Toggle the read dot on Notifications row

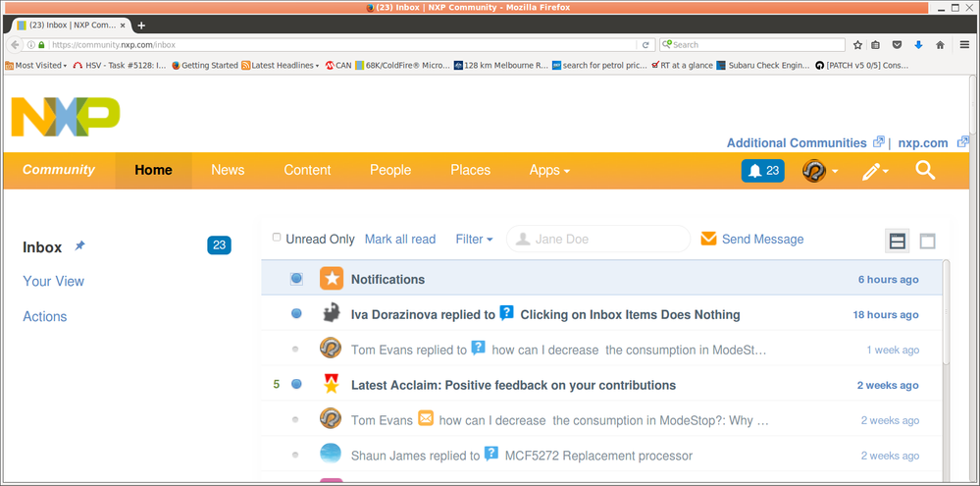click(x=297, y=279)
